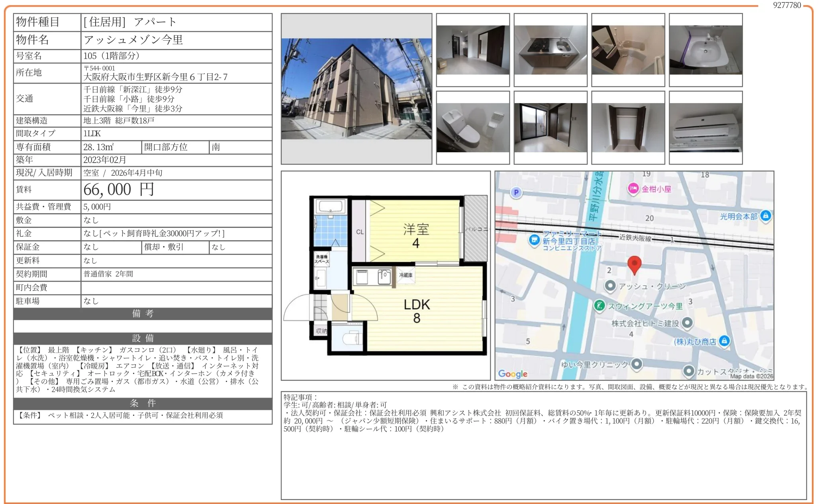The width and height of the screenshot is (819, 504).
Task: Click the (株)丸ひ商店 shopping marker
Action: click(x=724, y=341)
